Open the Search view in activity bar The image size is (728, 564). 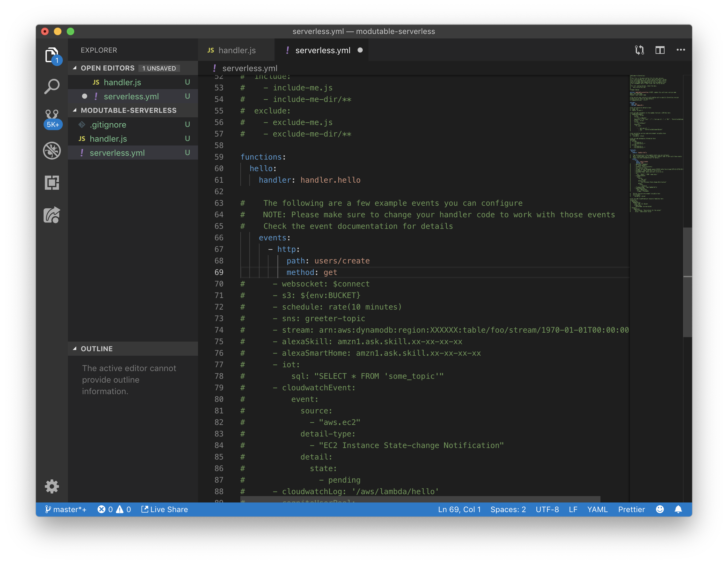(52, 87)
